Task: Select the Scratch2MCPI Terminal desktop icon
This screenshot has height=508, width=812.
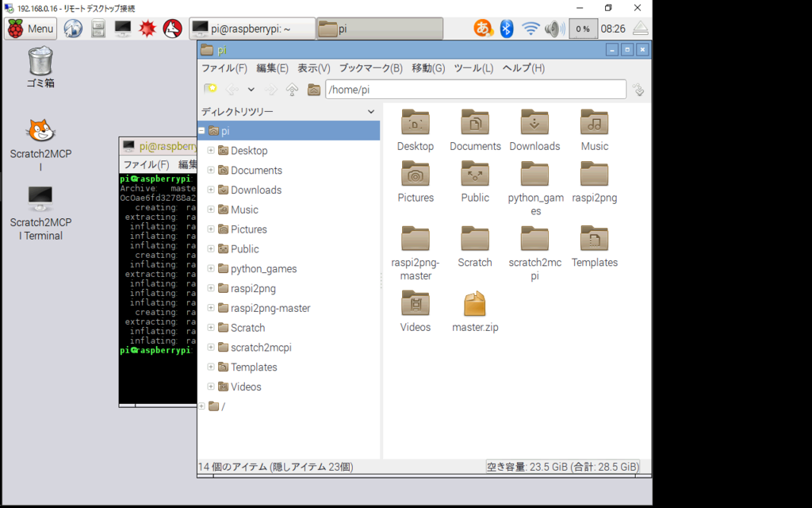Action: click(40, 213)
